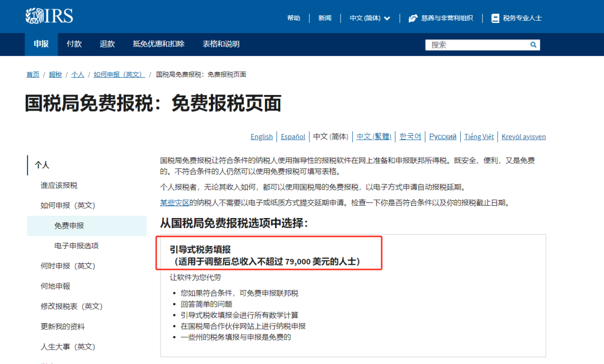
Task: Click the page title 国税局免费报税：免费报税页面
Action: click(x=153, y=103)
